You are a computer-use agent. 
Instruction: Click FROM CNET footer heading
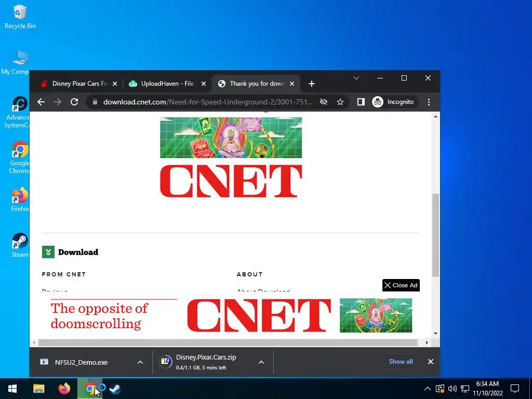[x=64, y=274]
